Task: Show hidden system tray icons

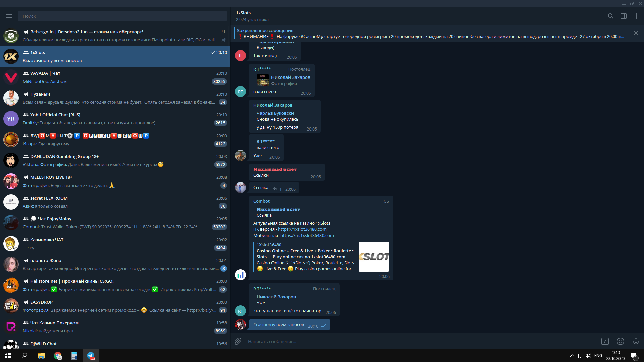Action: click(x=572, y=356)
